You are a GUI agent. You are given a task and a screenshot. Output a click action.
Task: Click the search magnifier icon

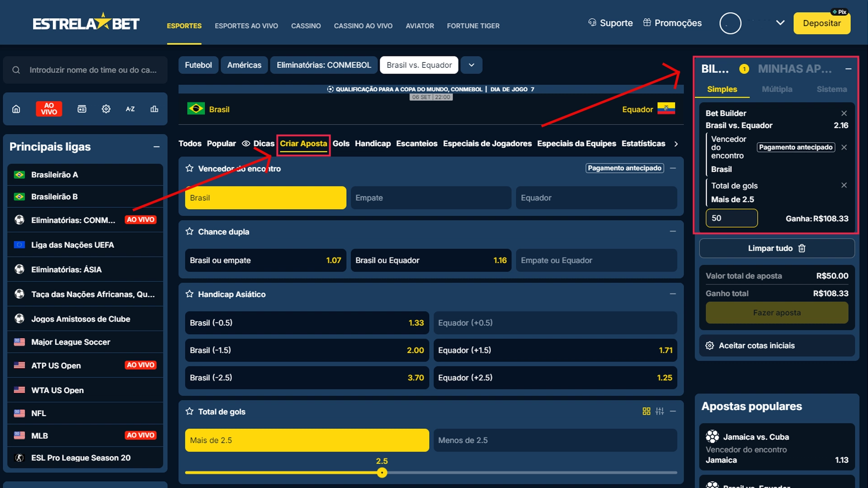pos(16,70)
